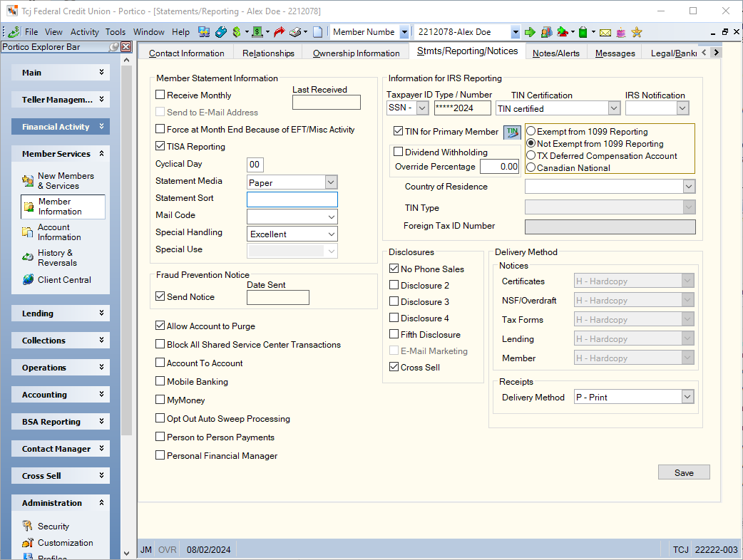The width and height of the screenshot is (743, 560).
Task: Expand the Teller Management explorer section
Action: [x=61, y=100]
